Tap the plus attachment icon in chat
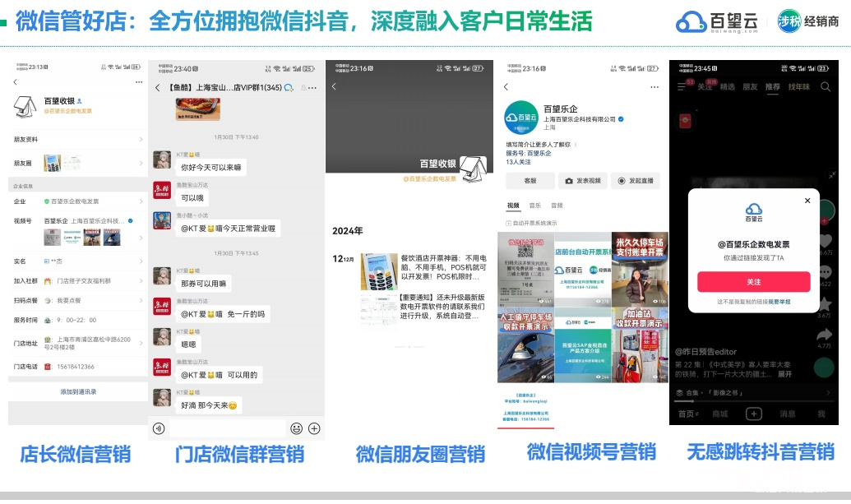The width and height of the screenshot is (851, 504). 314,428
